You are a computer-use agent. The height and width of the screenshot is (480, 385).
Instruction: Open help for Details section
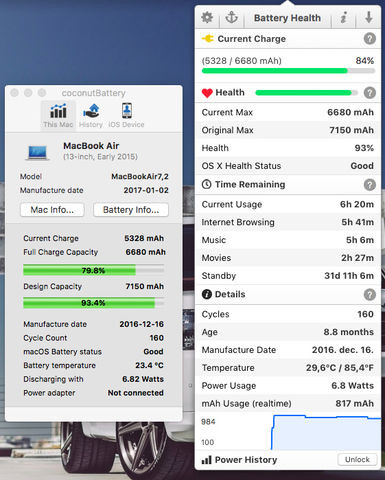[369, 295]
